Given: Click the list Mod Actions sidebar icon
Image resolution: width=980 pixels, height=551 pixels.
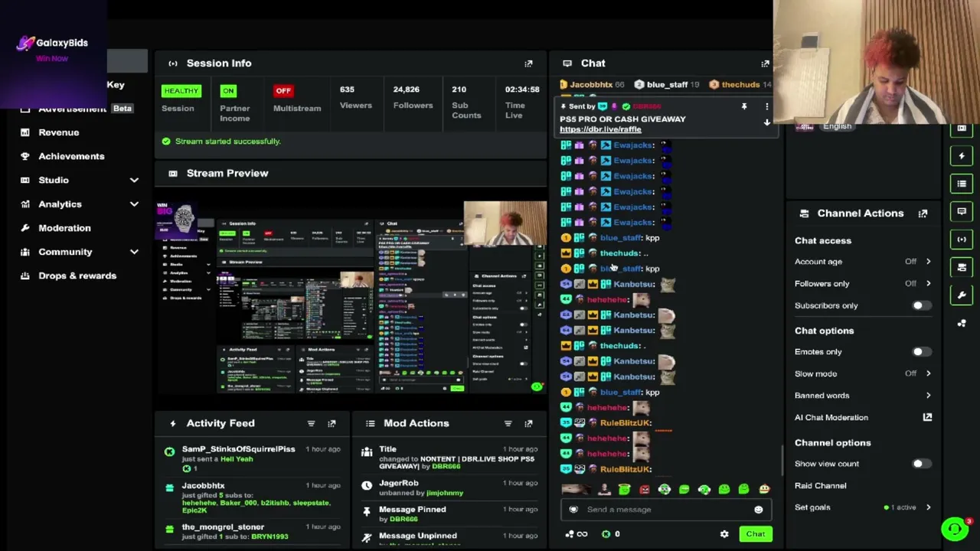Looking at the screenshot, I should 962,184.
